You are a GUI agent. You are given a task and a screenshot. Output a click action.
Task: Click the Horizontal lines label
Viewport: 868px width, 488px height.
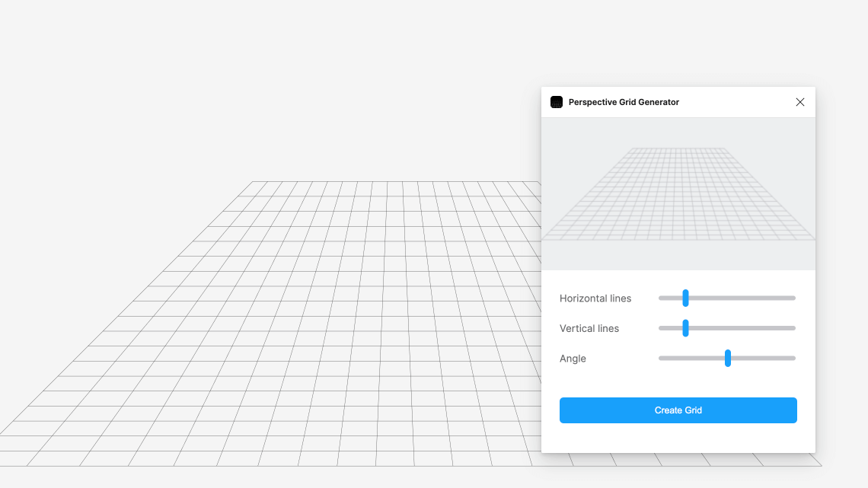[x=595, y=298]
